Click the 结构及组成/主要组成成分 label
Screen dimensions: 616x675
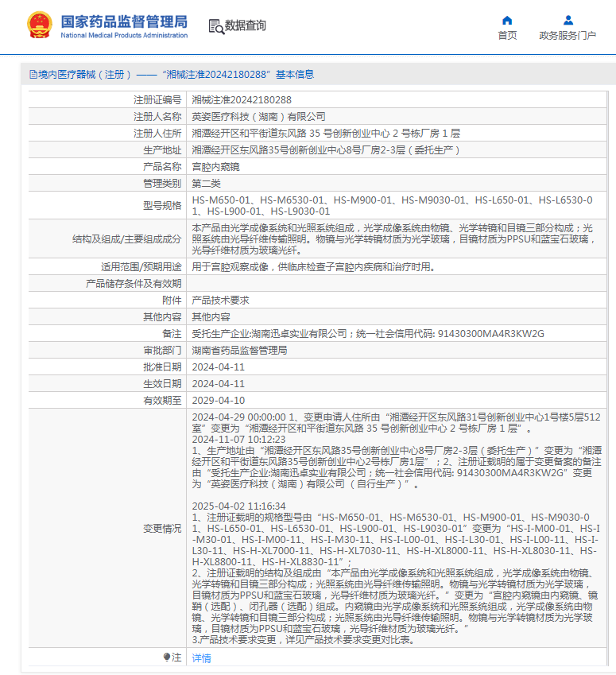coord(126,239)
